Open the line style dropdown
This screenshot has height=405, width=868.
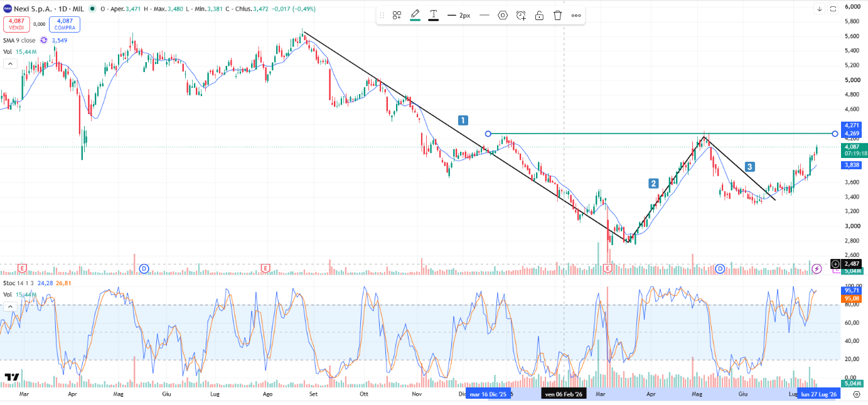pos(484,15)
